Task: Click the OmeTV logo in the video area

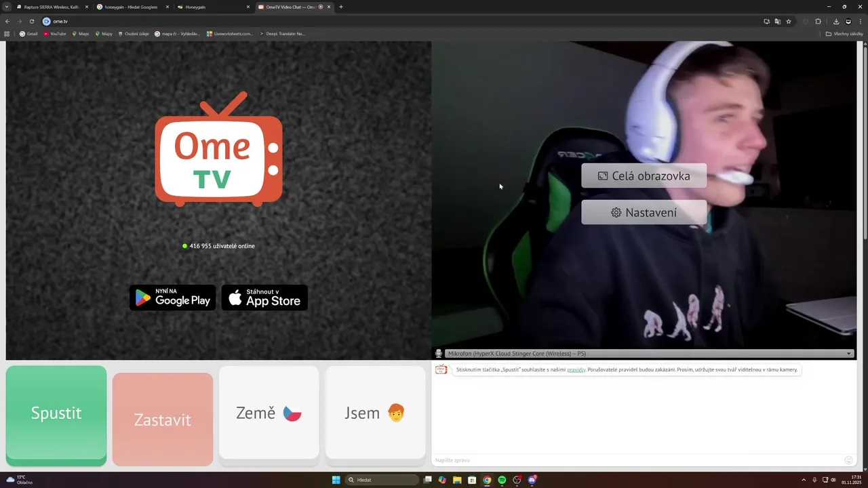Action: pyautogui.click(x=218, y=149)
